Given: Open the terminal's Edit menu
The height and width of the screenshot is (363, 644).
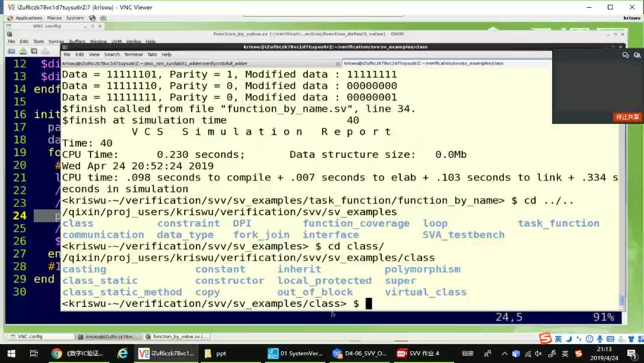Looking at the screenshot, I should pos(80,54).
